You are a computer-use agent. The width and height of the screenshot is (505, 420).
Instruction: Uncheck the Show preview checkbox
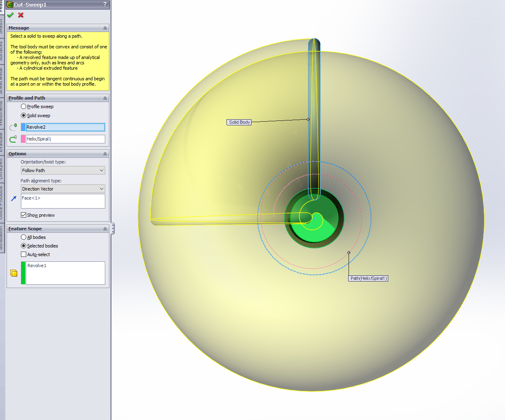coord(24,215)
